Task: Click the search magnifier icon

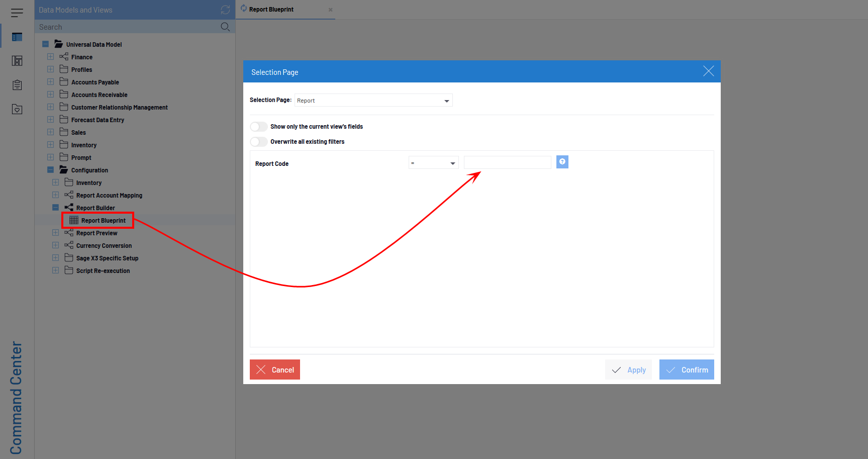Action: point(225,27)
